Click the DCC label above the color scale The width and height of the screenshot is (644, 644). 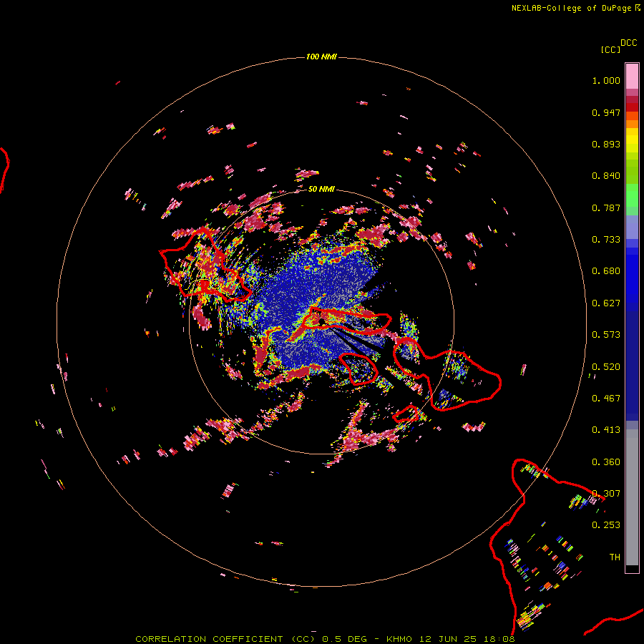point(628,43)
